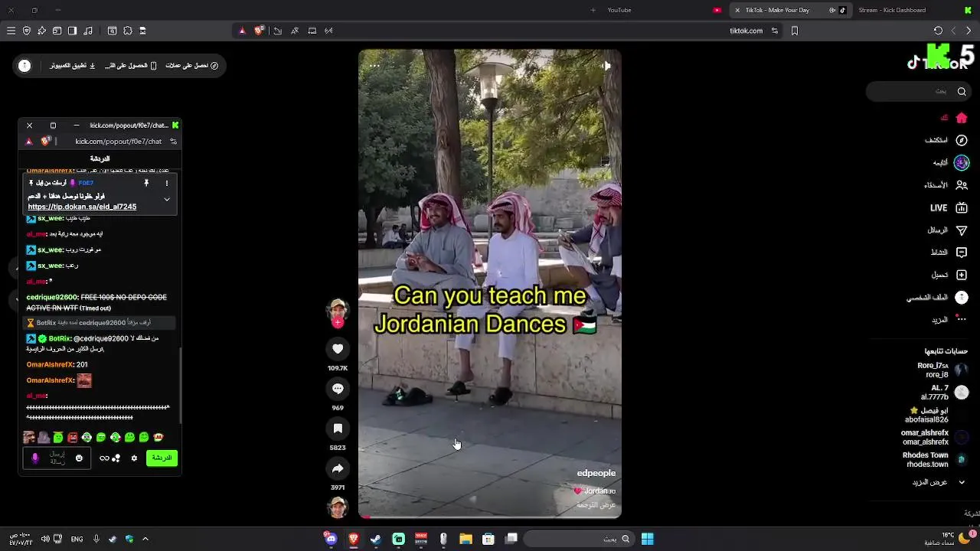
Task: Click the Kick chat message input field
Action: click(57, 458)
